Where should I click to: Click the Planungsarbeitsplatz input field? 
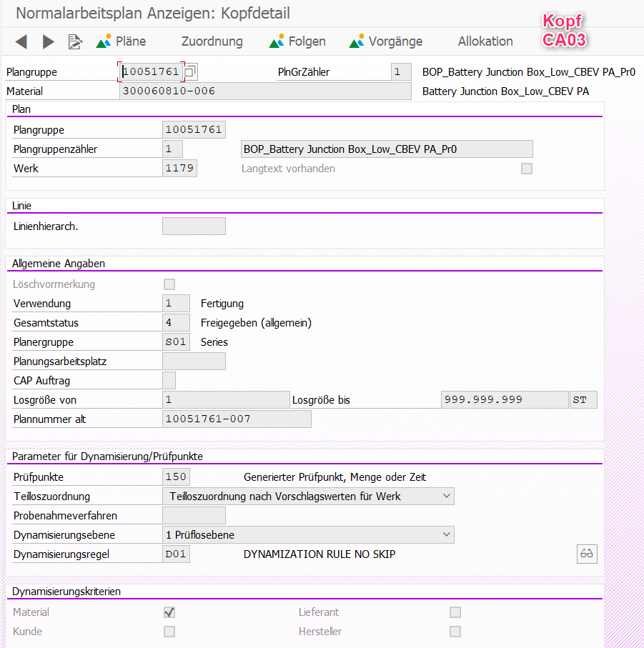click(x=194, y=362)
